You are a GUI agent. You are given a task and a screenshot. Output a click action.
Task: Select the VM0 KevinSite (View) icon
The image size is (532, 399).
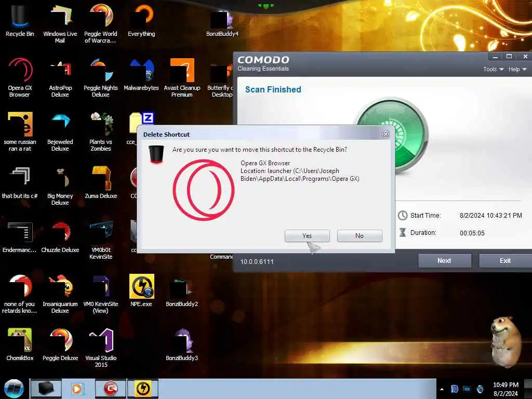[101, 294]
